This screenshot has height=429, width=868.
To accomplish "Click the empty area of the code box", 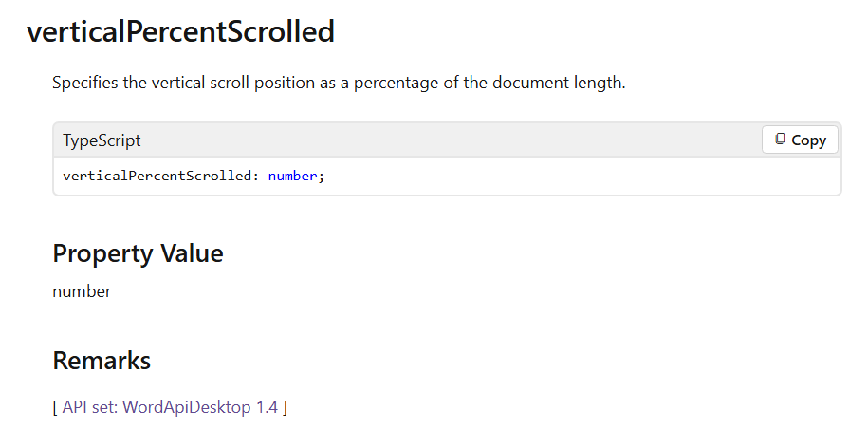I will coord(582,176).
